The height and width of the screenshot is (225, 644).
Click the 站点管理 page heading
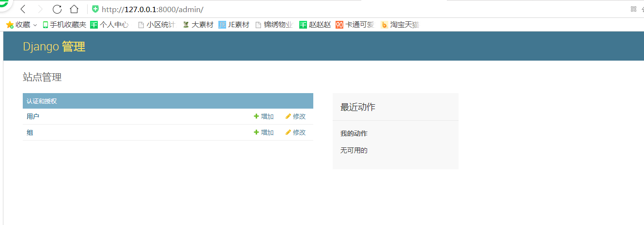42,77
